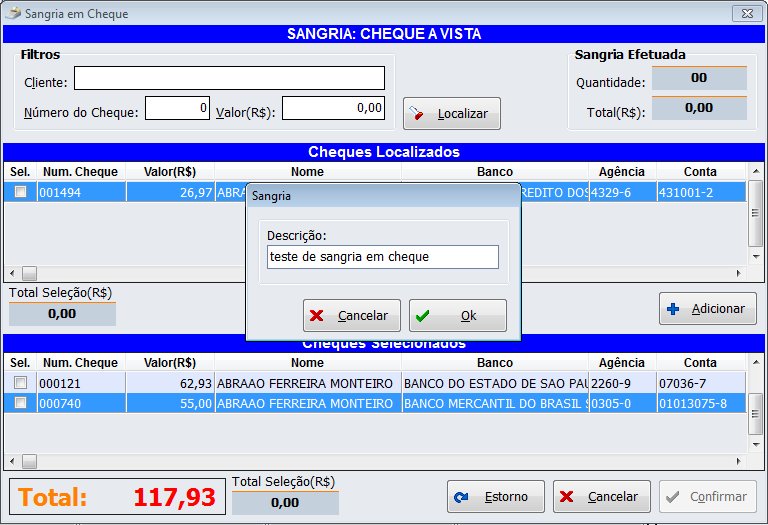Click into the Cliente filter field
Viewport: 768px width, 525px height.
point(229,79)
